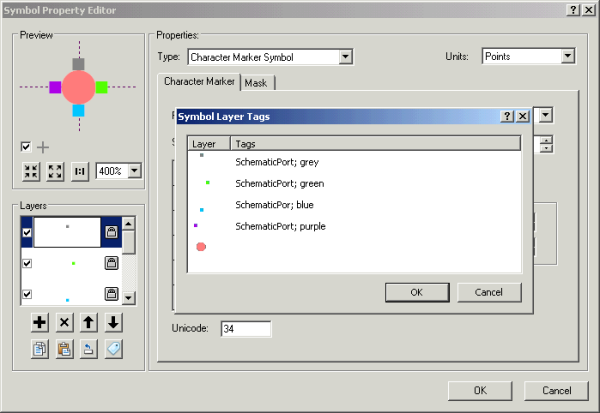Paste a symbol layer
This screenshot has width=600, height=413.
point(64,349)
